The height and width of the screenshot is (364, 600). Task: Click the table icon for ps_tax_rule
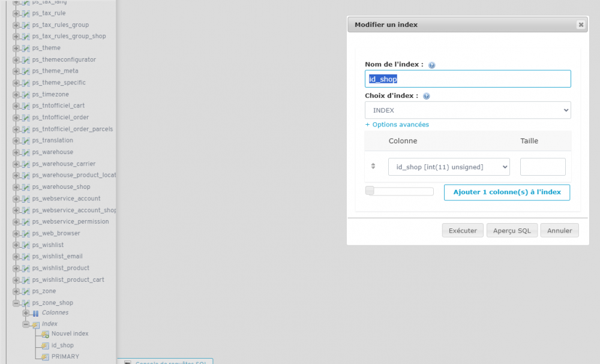pos(26,13)
